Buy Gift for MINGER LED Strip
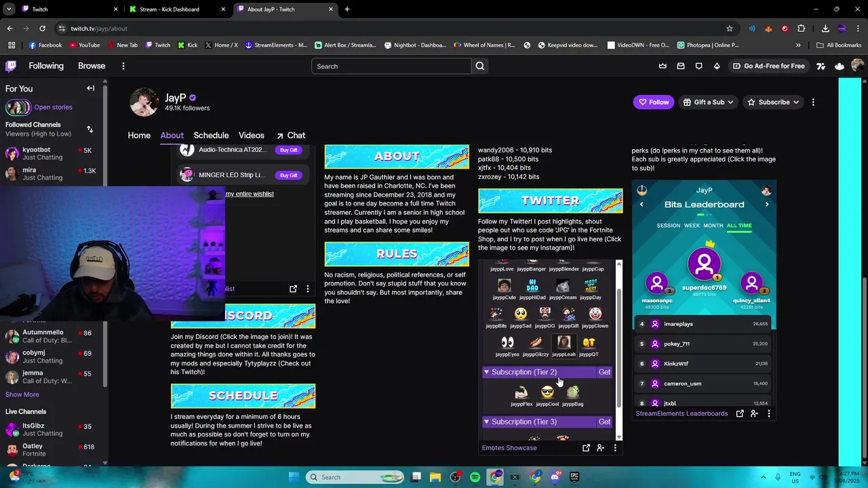 (x=289, y=175)
